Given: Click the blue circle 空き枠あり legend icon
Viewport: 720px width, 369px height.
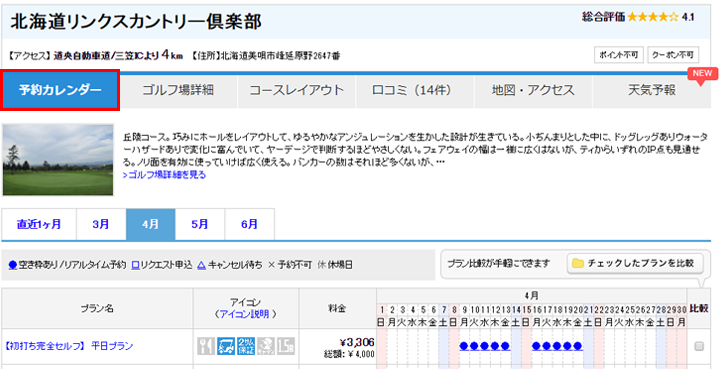Looking at the screenshot, I should point(13,265).
